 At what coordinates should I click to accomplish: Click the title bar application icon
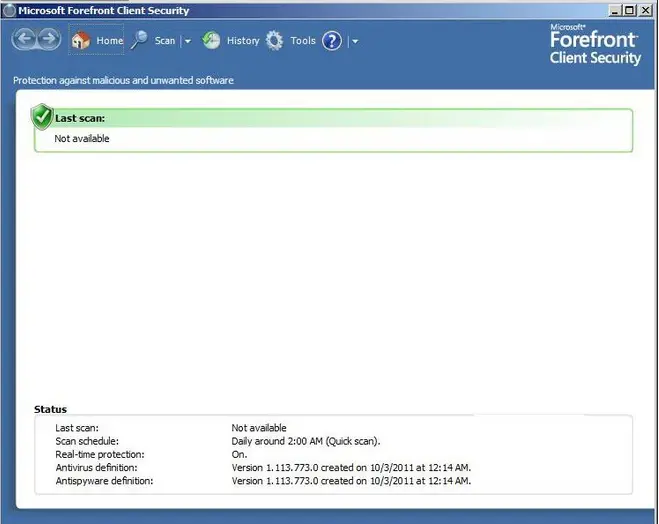pos(9,11)
